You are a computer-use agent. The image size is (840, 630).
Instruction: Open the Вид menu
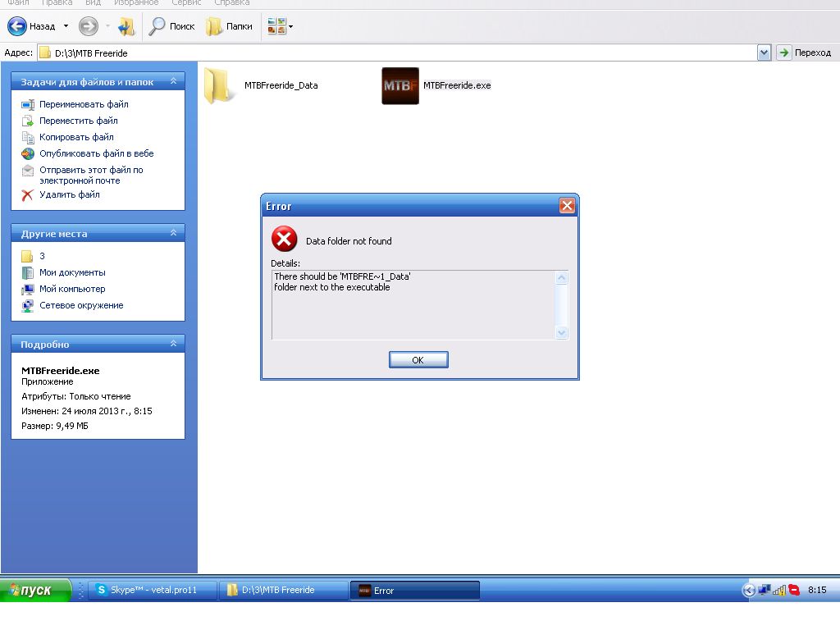(93, 2)
